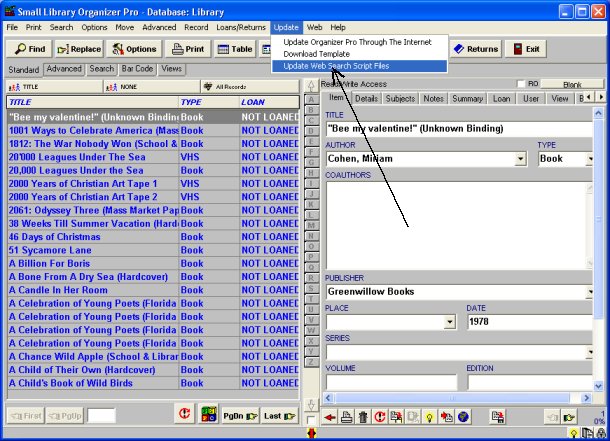Open the Summary tab
This screenshot has width=610, height=441.
(x=467, y=99)
